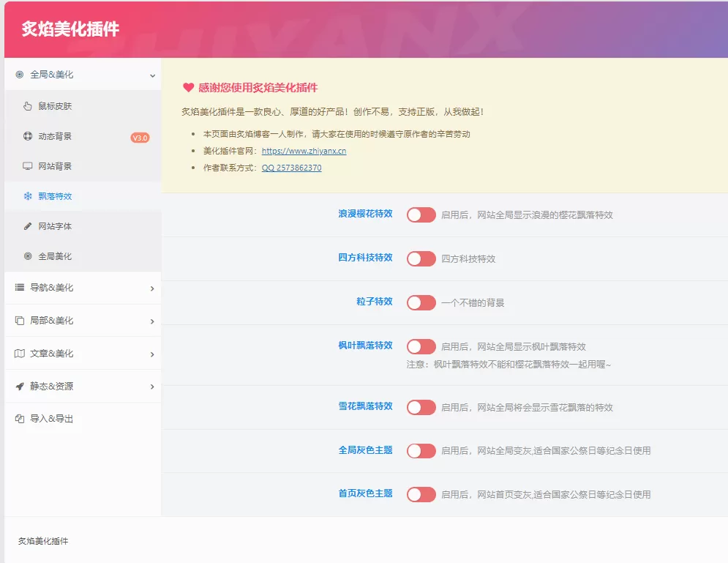Click the snowflake icon beside 飘落特效
The height and width of the screenshot is (563, 728).
point(28,196)
